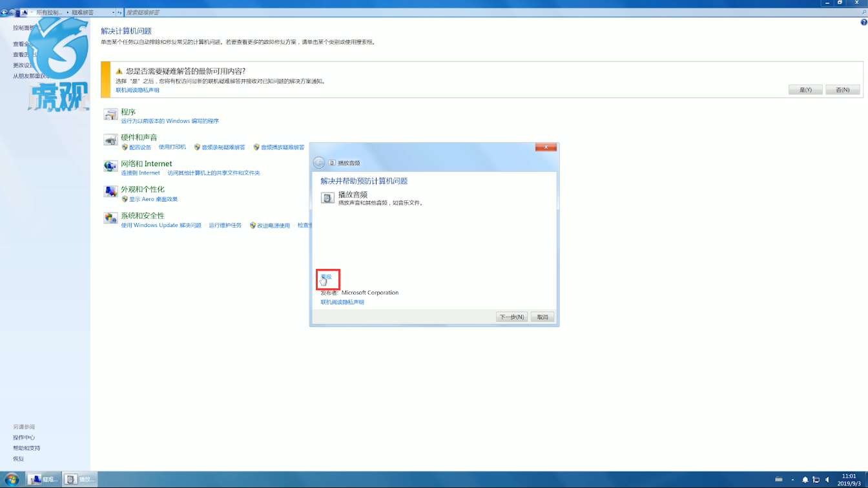Click the 高级 link in the dialog

pyautogui.click(x=326, y=277)
